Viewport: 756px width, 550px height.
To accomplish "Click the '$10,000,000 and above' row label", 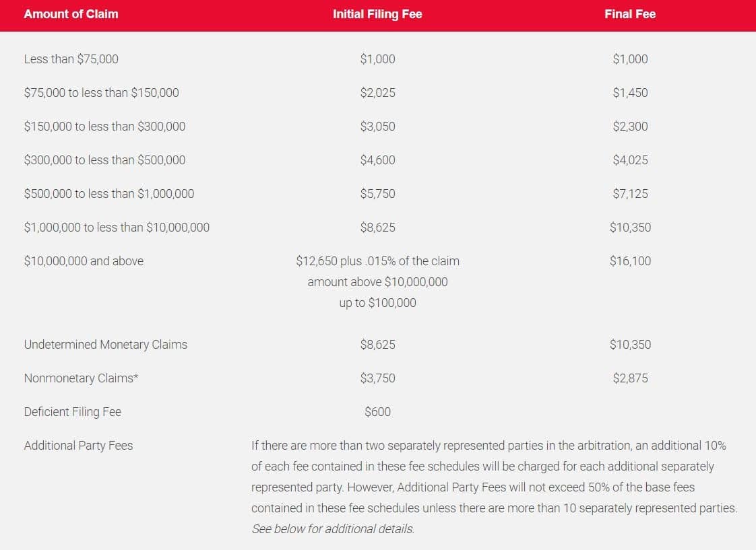I will [x=84, y=261].
